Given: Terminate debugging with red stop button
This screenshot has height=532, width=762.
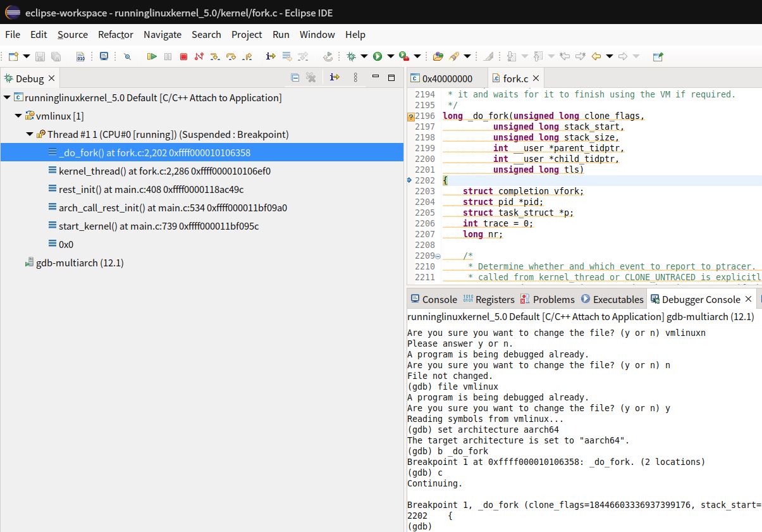Looking at the screenshot, I should 183,56.
